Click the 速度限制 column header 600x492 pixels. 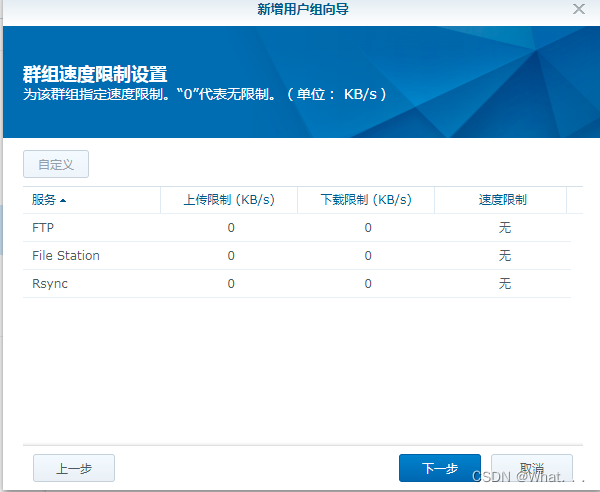[502, 200]
